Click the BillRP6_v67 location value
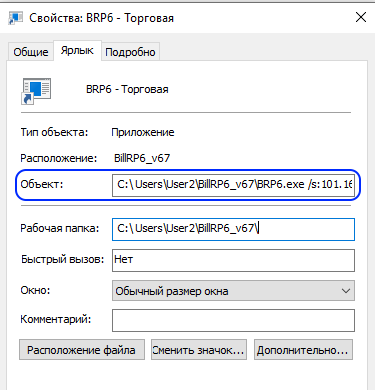Viewport: 375px width, 390px height. pos(142,158)
